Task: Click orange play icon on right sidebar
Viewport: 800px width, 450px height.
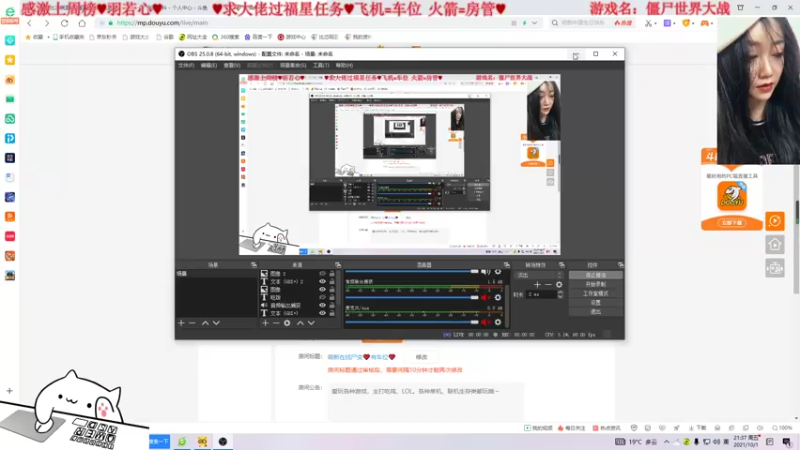Action: click(774, 221)
